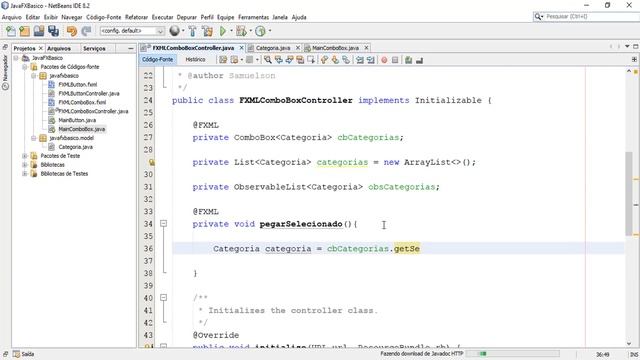The width and height of the screenshot is (640, 360).
Task: Click the Stop Macro Recording icon
Action: 395,60
